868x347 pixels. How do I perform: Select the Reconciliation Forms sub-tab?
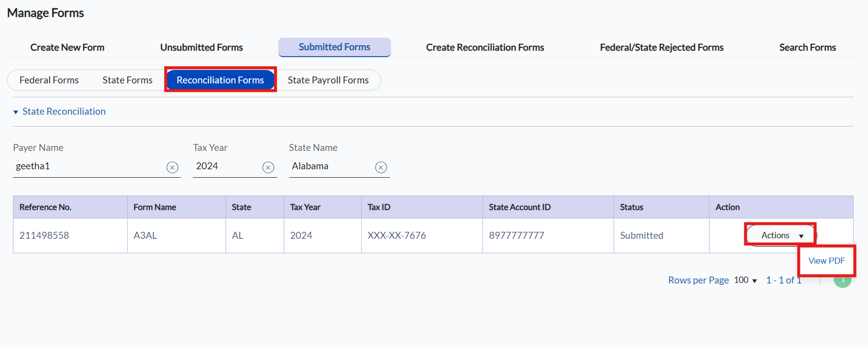click(220, 80)
